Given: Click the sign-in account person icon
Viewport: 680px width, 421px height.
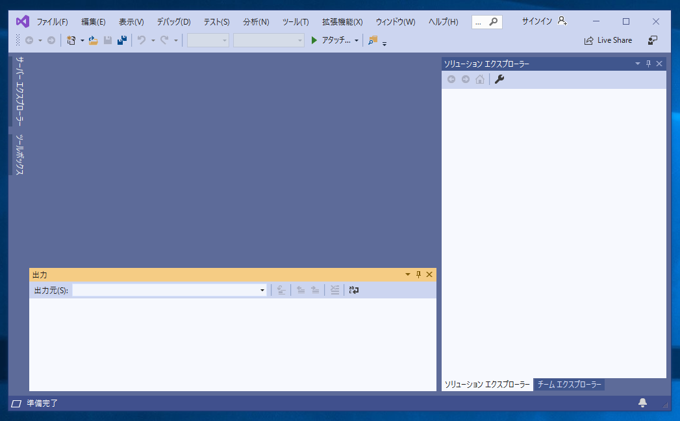Looking at the screenshot, I should pyautogui.click(x=562, y=21).
